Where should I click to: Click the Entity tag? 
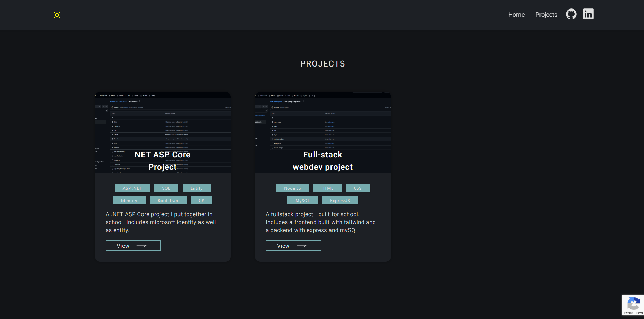pyautogui.click(x=196, y=188)
